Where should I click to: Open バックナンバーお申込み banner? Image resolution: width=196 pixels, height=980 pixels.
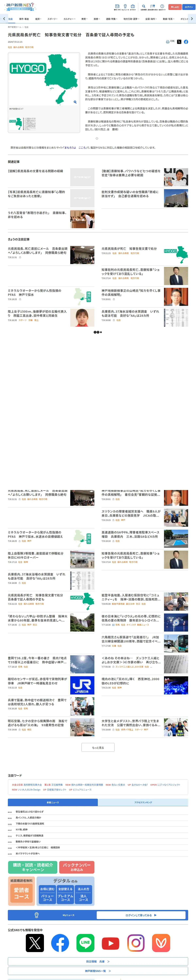(x=77, y=867)
